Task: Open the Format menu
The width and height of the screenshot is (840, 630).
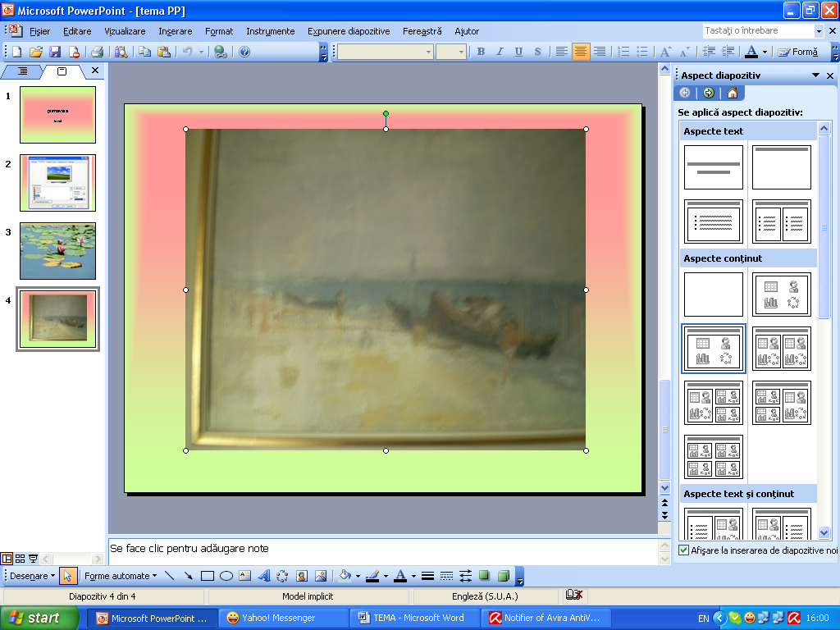Action: [219, 31]
